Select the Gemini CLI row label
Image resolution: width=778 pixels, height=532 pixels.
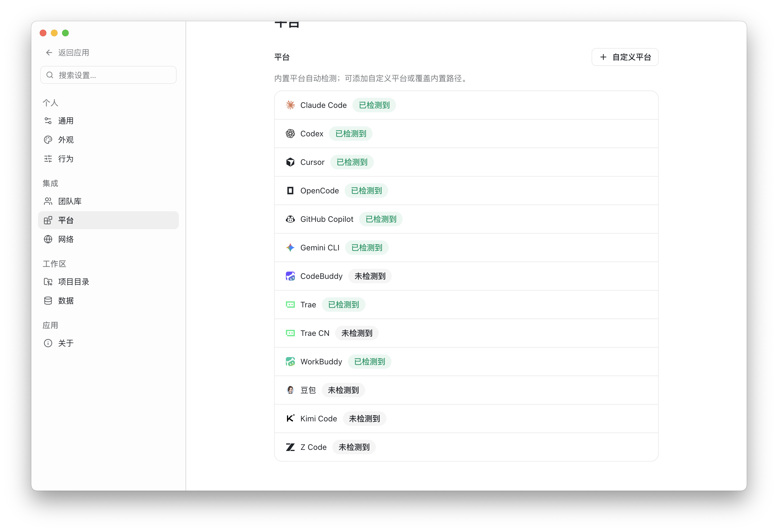tap(320, 247)
